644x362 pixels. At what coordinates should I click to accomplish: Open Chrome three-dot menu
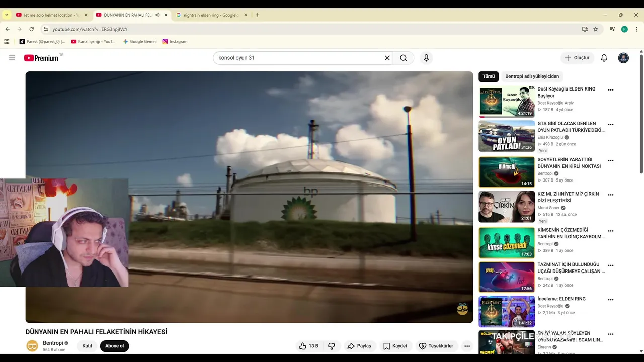tap(636, 29)
